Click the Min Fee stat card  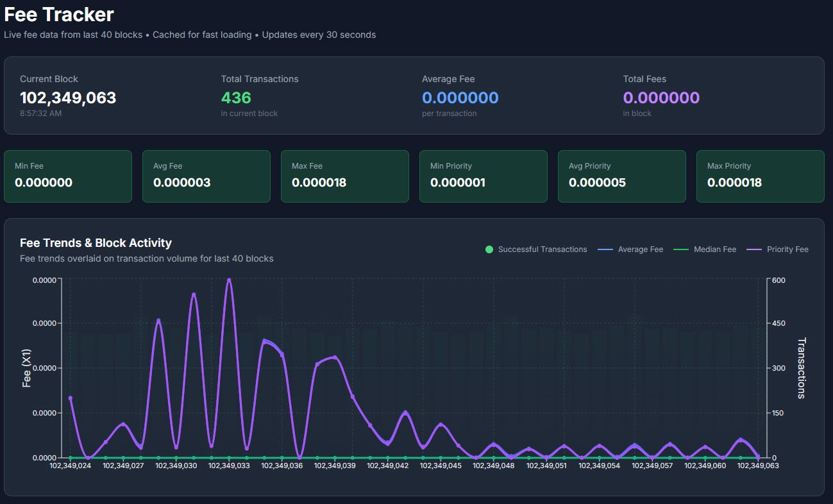point(68,176)
